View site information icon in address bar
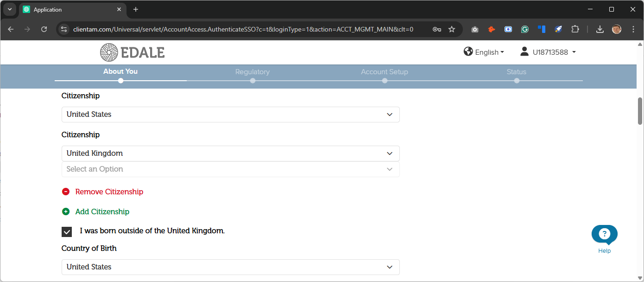The image size is (644, 282). click(x=64, y=29)
